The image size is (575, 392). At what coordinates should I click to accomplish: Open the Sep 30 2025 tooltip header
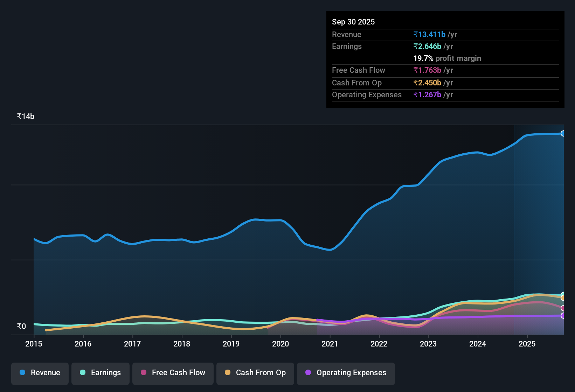point(353,22)
